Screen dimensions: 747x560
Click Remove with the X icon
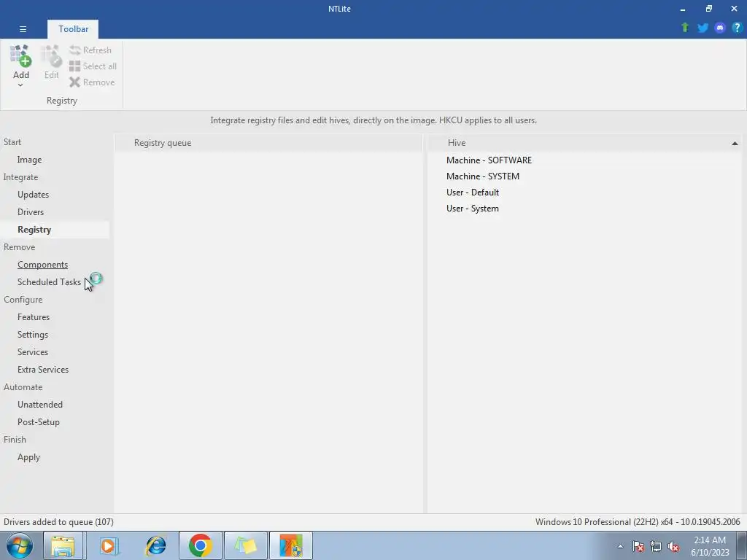(92, 82)
